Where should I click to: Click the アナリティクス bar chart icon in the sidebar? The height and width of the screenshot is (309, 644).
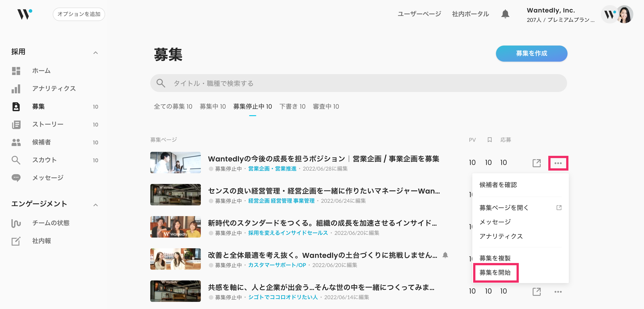click(16, 89)
